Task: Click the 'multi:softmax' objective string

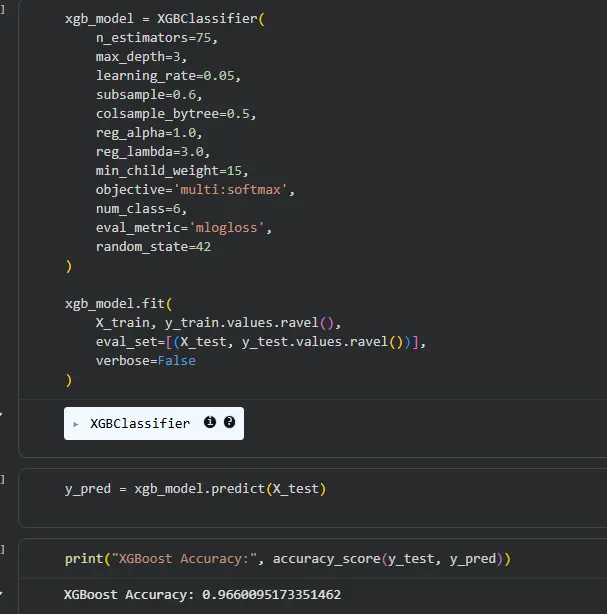Action: coord(230,190)
